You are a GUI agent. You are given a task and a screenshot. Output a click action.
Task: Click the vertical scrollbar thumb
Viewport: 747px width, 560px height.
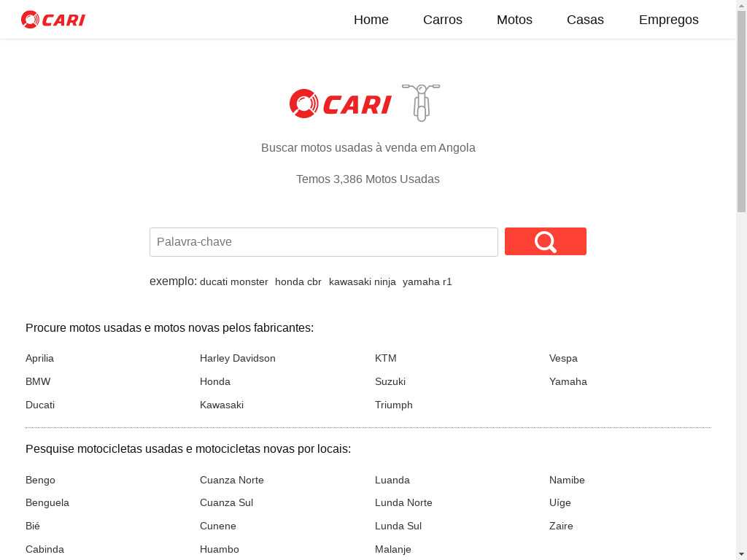(x=741, y=112)
